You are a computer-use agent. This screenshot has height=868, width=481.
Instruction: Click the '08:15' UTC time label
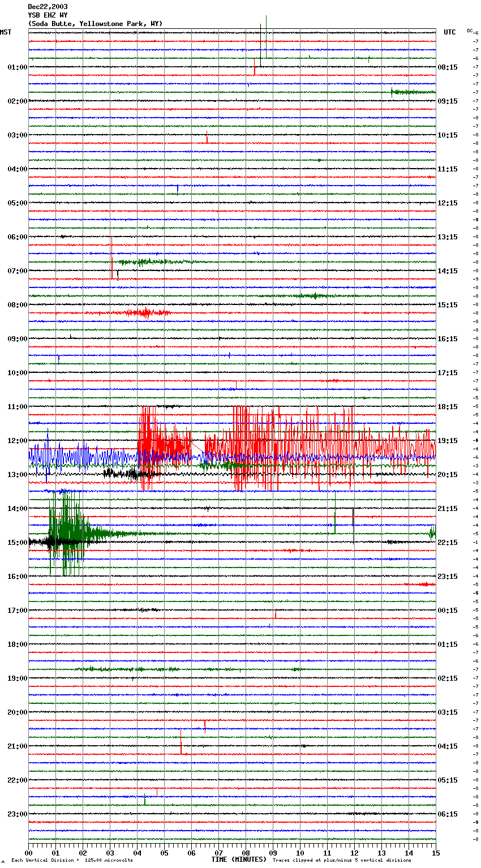click(x=448, y=67)
